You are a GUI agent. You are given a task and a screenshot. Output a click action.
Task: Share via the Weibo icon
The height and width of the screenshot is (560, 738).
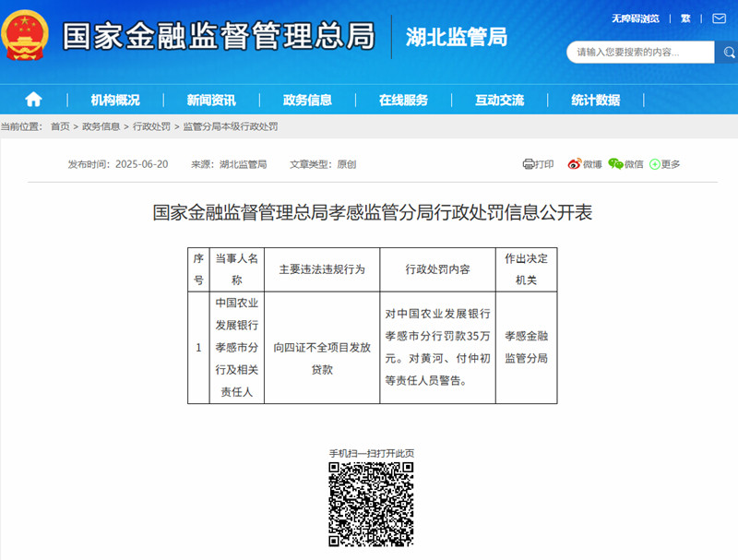pyautogui.click(x=574, y=164)
